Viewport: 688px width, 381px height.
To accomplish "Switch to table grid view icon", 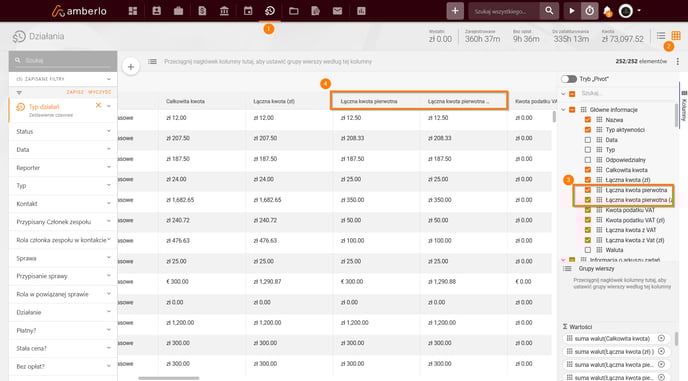I will 676,36.
